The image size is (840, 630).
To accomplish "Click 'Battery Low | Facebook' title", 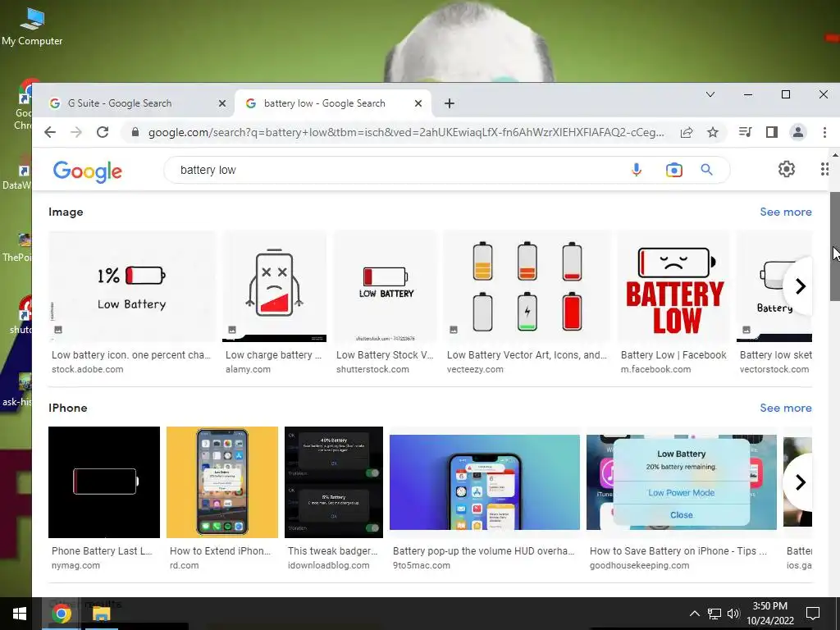I will pos(673,354).
